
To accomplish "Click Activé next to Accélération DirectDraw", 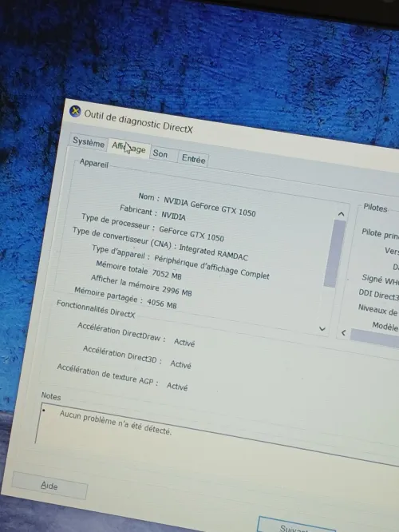I will [x=184, y=343].
